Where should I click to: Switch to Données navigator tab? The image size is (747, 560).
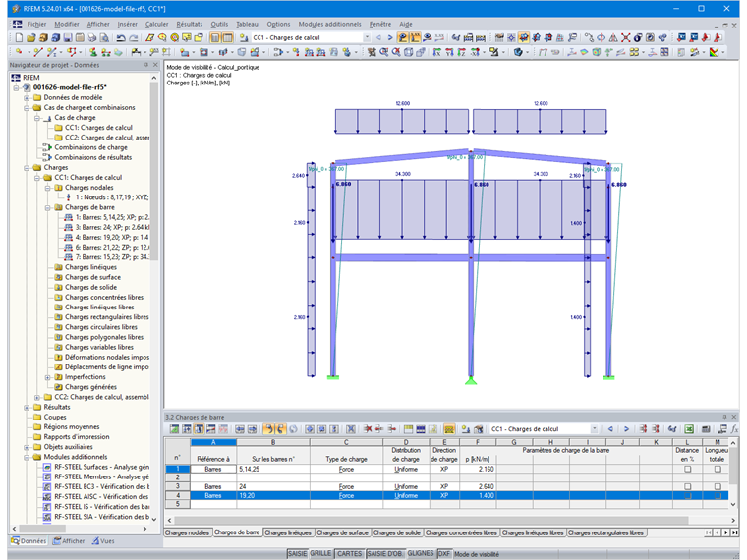pyautogui.click(x=29, y=541)
